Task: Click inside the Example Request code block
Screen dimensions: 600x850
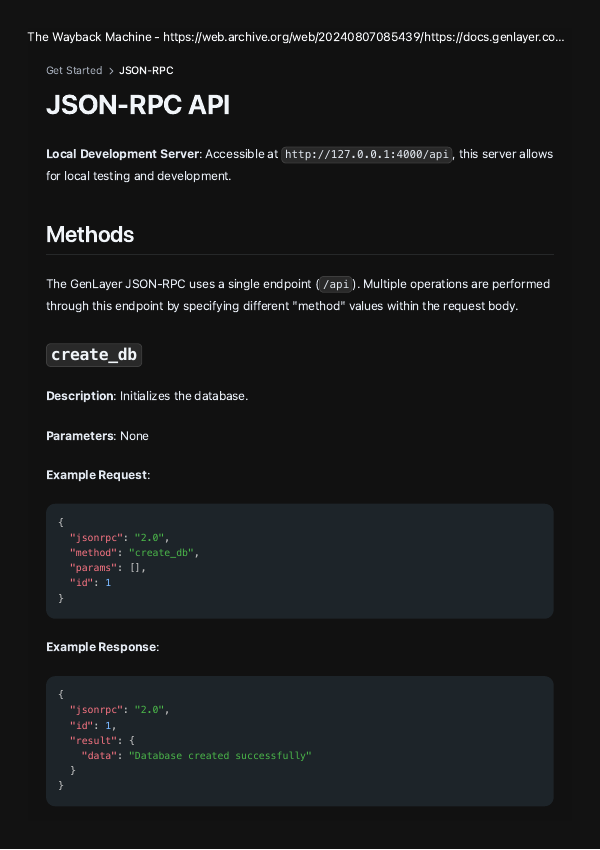Action: (300, 560)
